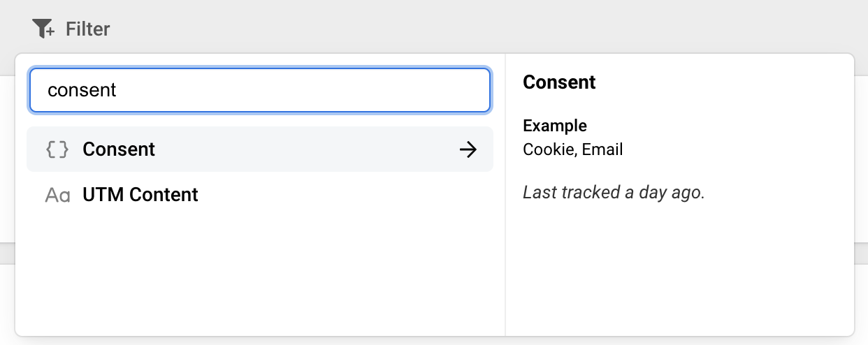Select the Consent property row
The width and height of the screenshot is (868, 345).
point(260,149)
